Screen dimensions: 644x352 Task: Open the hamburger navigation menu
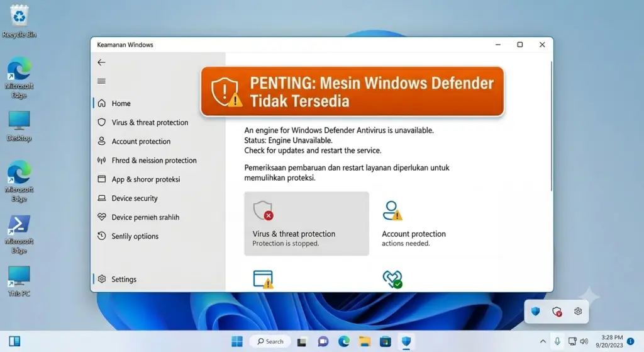click(x=101, y=81)
